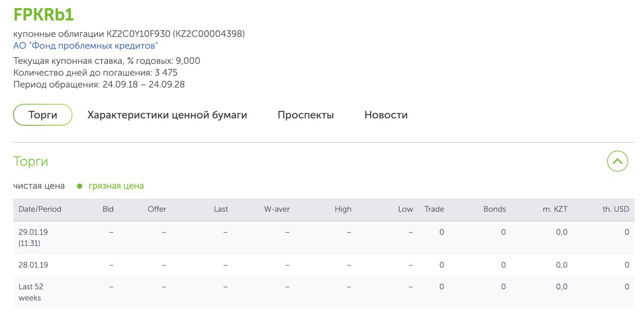
Task: Click the High column header
Action: pyautogui.click(x=343, y=209)
